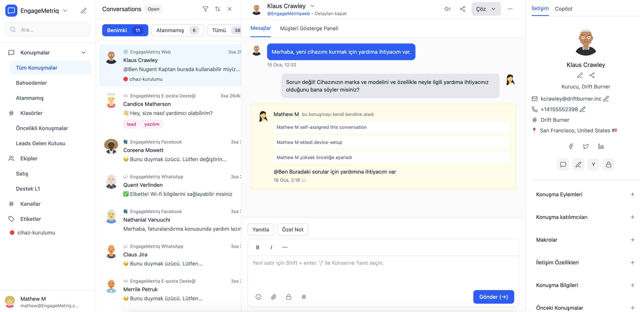Open the emoji picker in reply box

click(258, 297)
